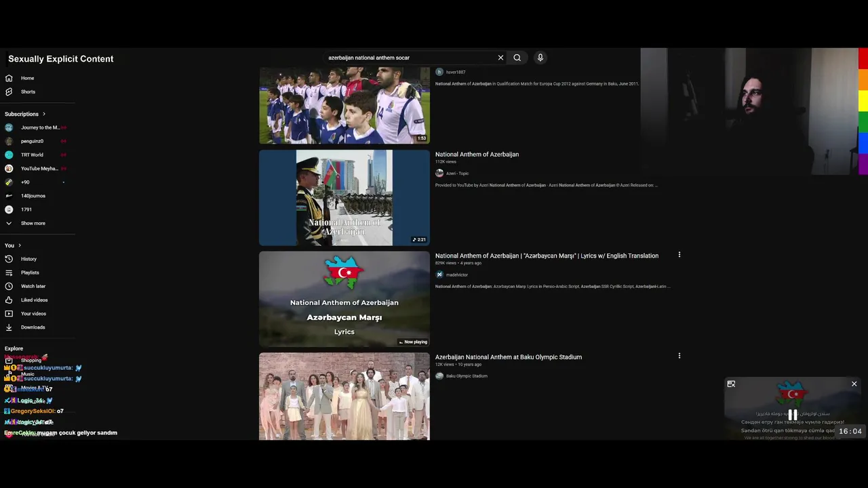Screen dimensions: 868x488
Task: Open football team anthem video thumbnail
Action: tap(344, 105)
